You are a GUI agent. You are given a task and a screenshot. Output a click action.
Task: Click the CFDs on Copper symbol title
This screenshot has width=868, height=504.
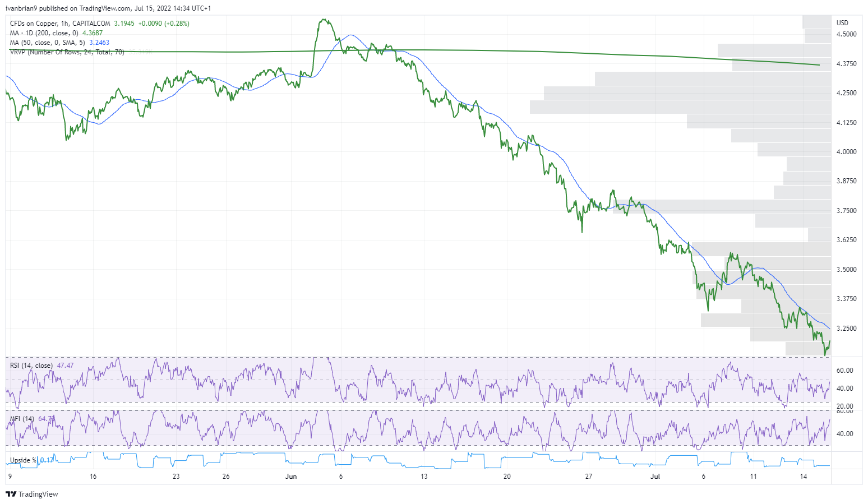click(61, 24)
